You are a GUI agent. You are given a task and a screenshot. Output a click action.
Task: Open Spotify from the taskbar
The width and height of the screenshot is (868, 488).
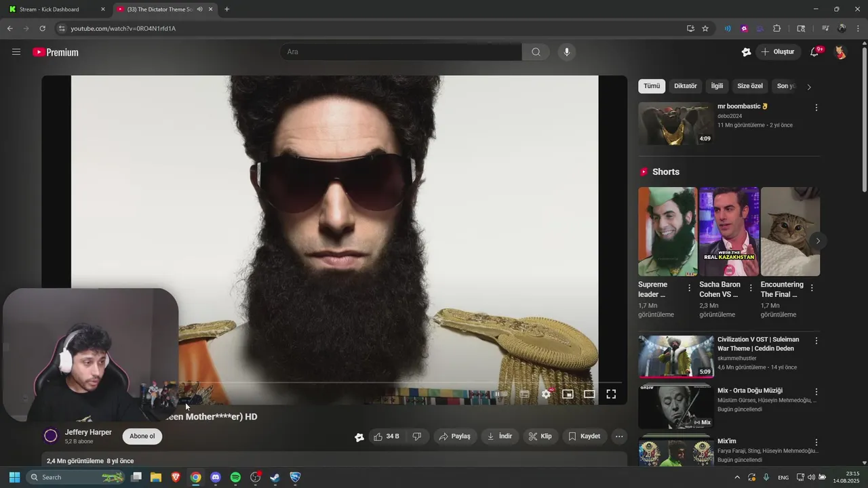click(x=235, y=477)
